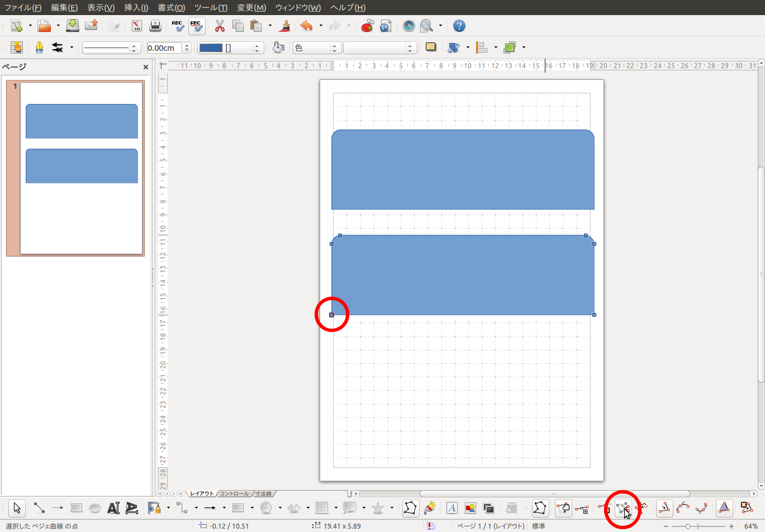Open the area fill type '色' dropdown
The image size is (765, 532).
(317, 48)
